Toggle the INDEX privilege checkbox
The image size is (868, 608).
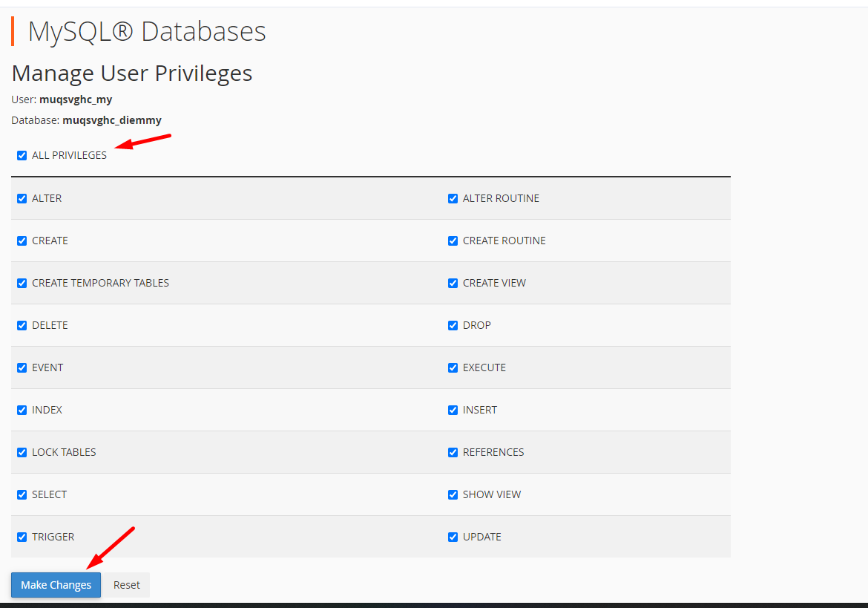click(22, 411)
